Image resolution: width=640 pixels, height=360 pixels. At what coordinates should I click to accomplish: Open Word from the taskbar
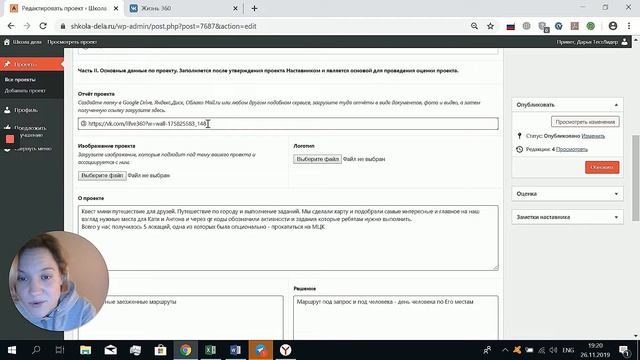[235, 350]
